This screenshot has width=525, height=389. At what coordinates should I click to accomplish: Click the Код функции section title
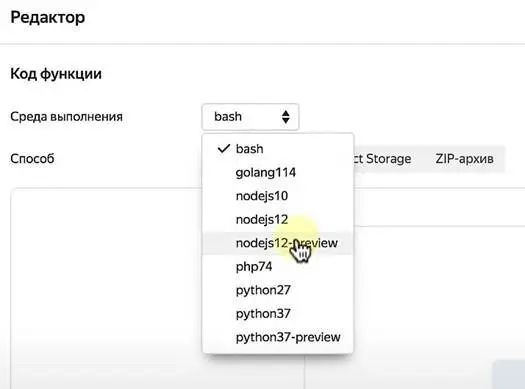click(x=56, y=74)
